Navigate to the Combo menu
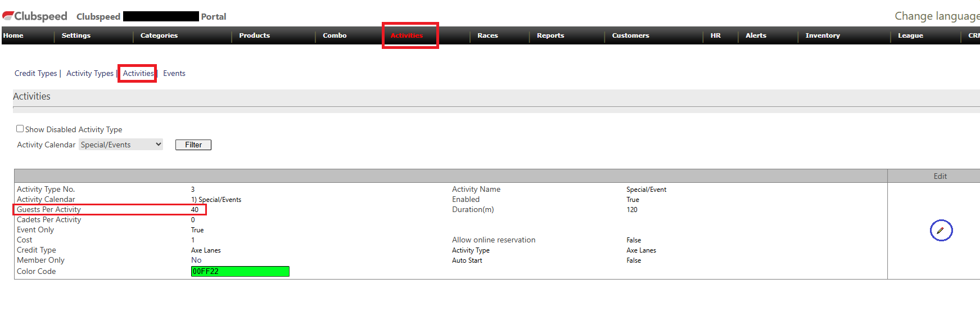The width and height of the screenshot is (980, 315). (335, 35)
